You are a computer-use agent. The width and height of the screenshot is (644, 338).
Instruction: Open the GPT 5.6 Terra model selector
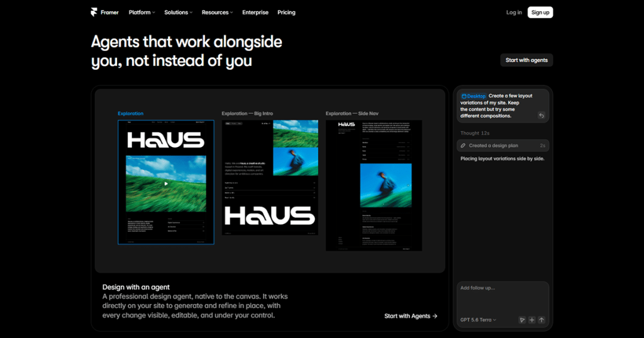[x=478, y=320]
